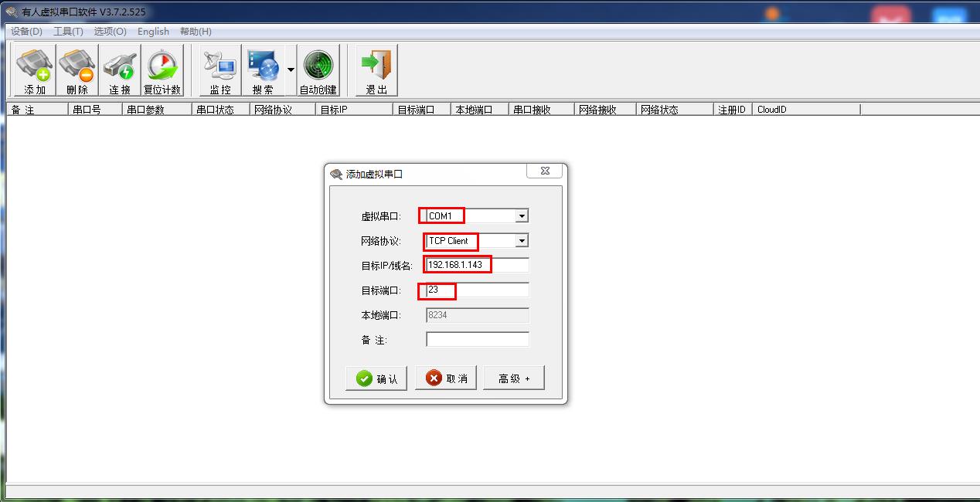
Task: Open the 设备(D) menu
Action: tap(26, 32)
